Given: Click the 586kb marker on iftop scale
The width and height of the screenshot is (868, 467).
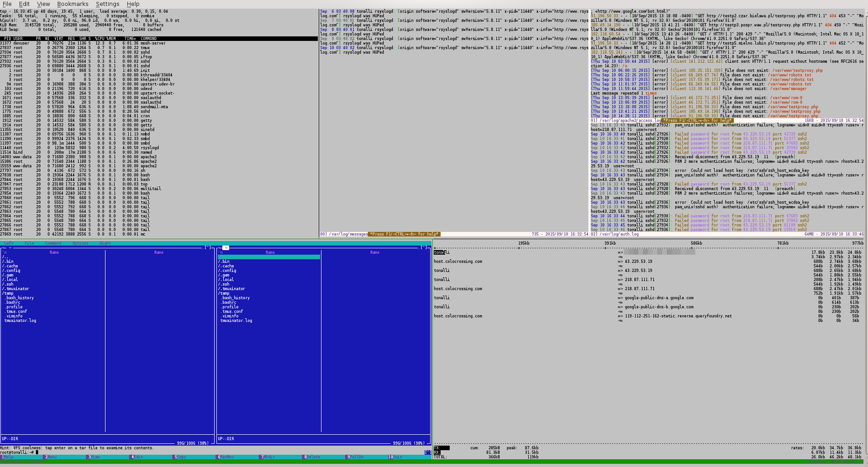Looking at the screenshot, I should (696, 243).
